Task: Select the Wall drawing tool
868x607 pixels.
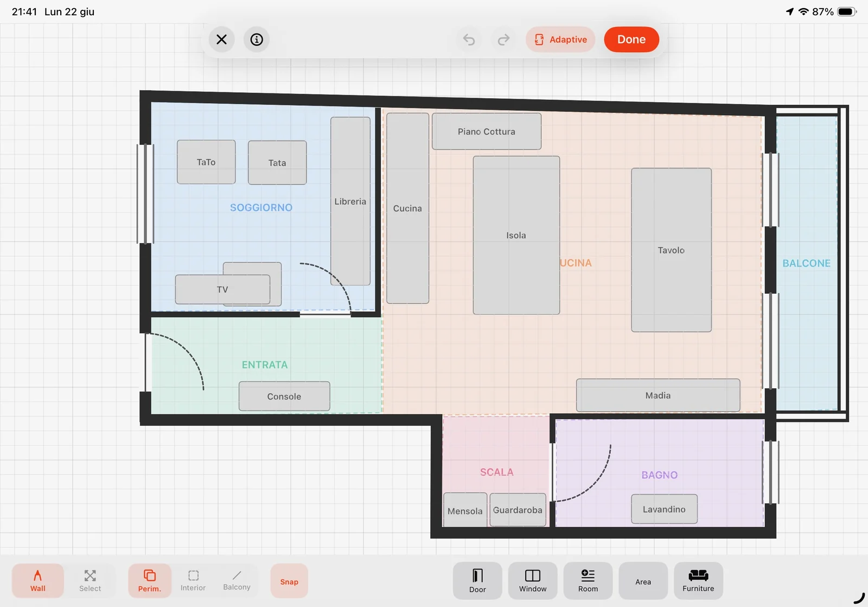Action: [38, 581]
